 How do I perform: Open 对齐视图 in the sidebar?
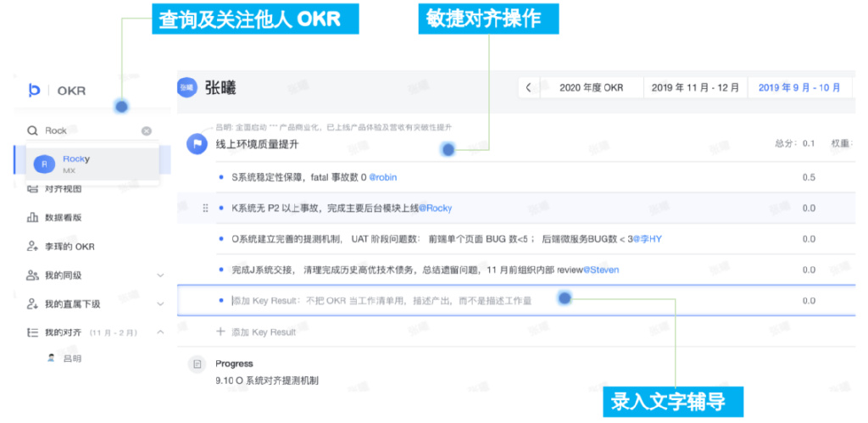pyautogui.click(x=63, y=189)
